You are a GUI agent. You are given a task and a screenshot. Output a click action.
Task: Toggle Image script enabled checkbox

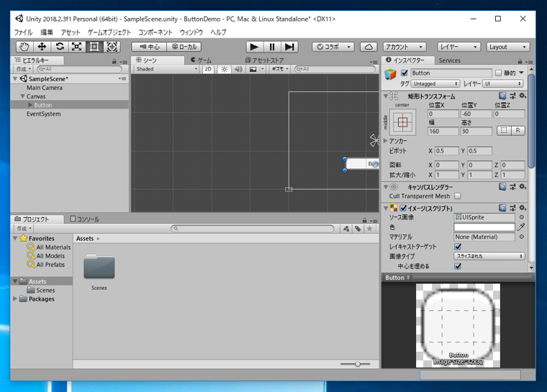(403, 208)
